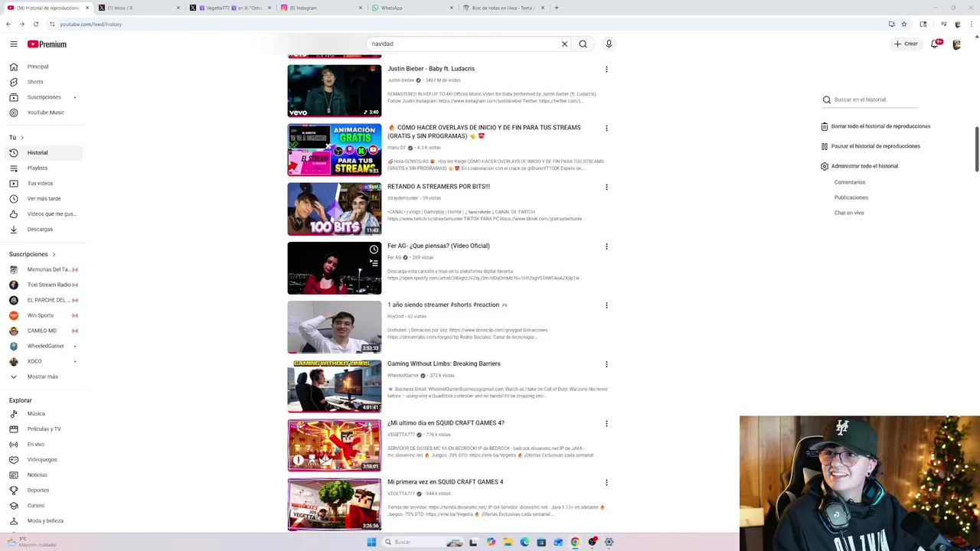The width and height of the screenshot is (980, 551).
Task: Open Memorias Del Ta... channel subscription
Action: point(43,269)
